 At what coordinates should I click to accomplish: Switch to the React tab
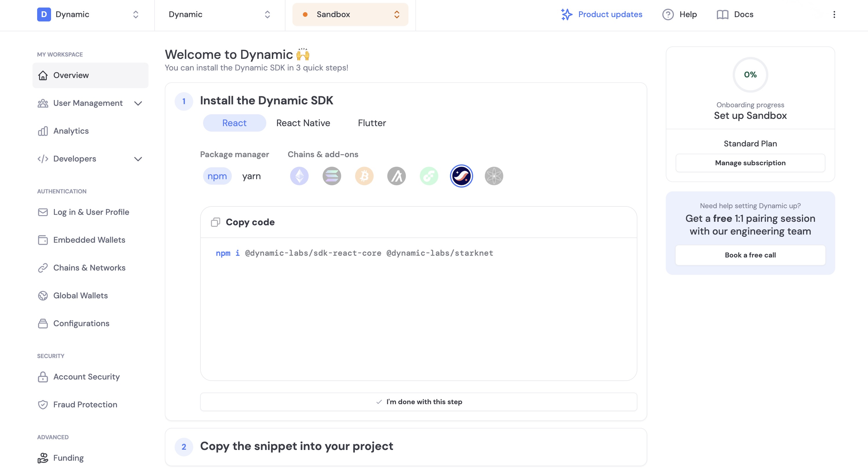(x=234, y=123)
